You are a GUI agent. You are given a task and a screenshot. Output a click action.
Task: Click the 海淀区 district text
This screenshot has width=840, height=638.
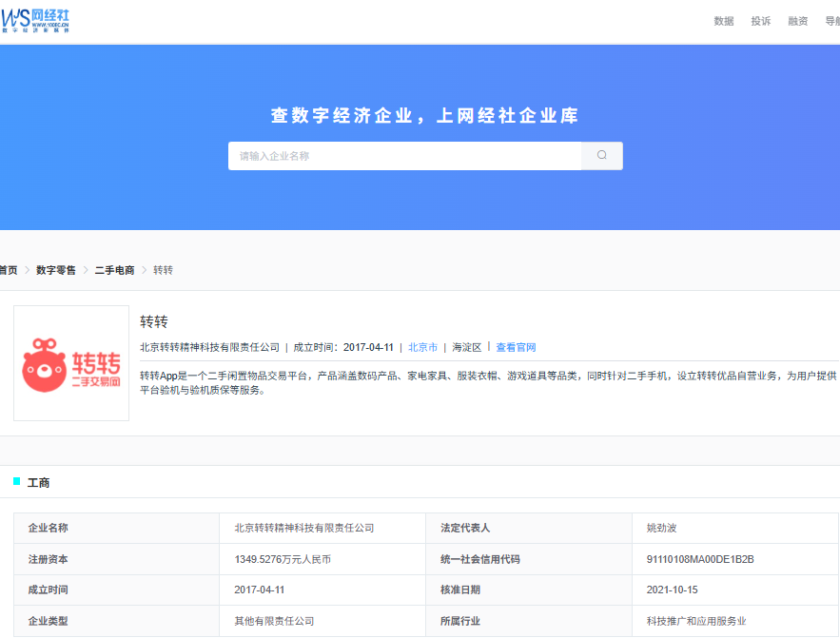466,347
